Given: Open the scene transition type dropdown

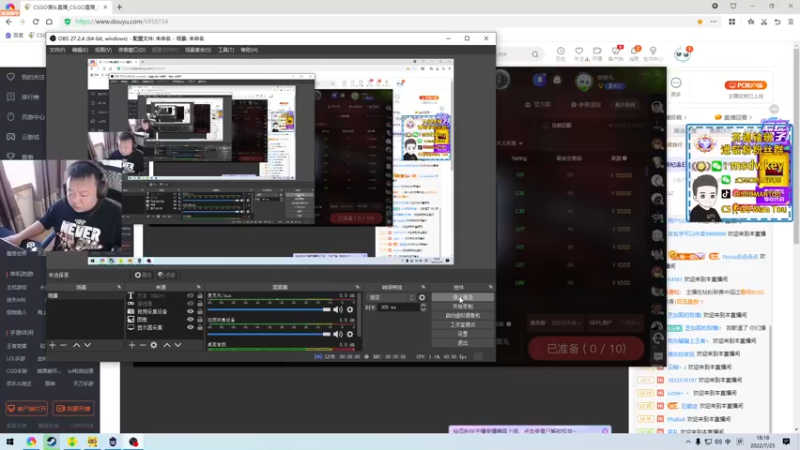Looking at the screenshot, I should [391, 297].
